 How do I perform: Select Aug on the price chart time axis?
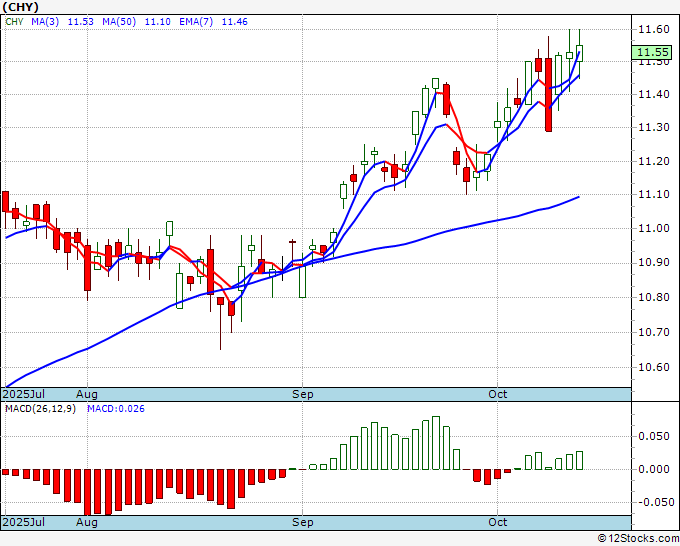coord(87,394)
